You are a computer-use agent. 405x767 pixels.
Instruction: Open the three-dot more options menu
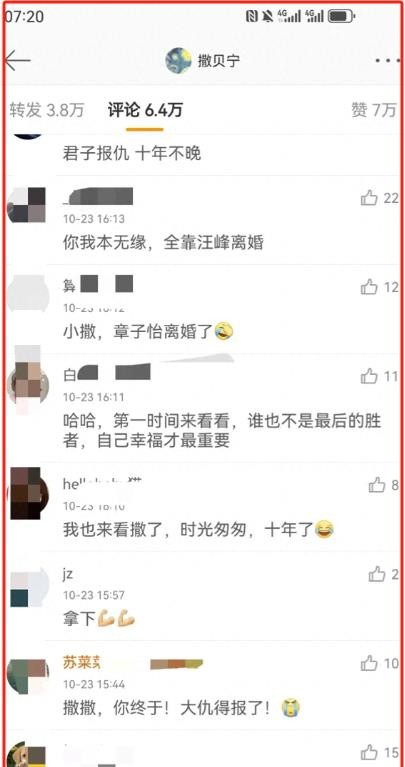pos(387,61)
